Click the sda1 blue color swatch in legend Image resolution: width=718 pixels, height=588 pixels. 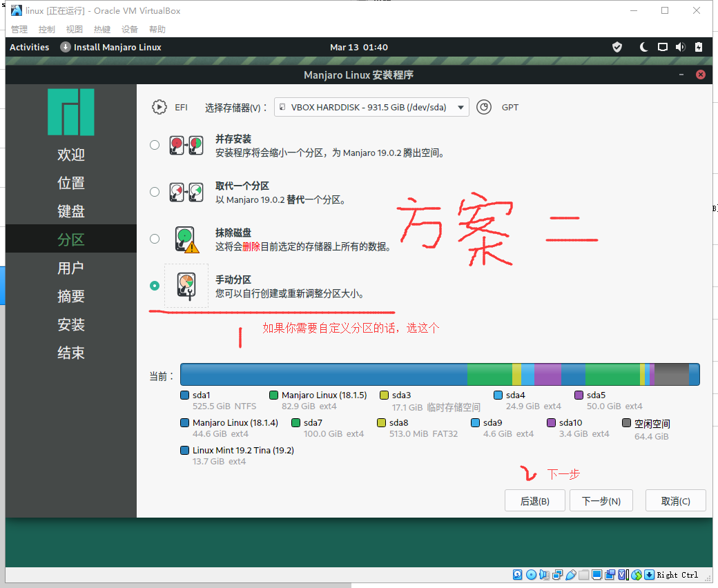tap(184, 395)
